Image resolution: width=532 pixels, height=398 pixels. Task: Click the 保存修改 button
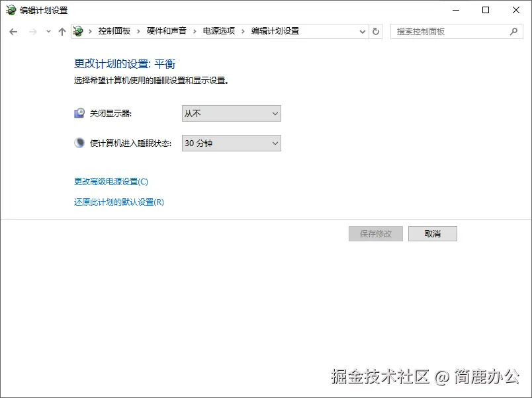375,233
